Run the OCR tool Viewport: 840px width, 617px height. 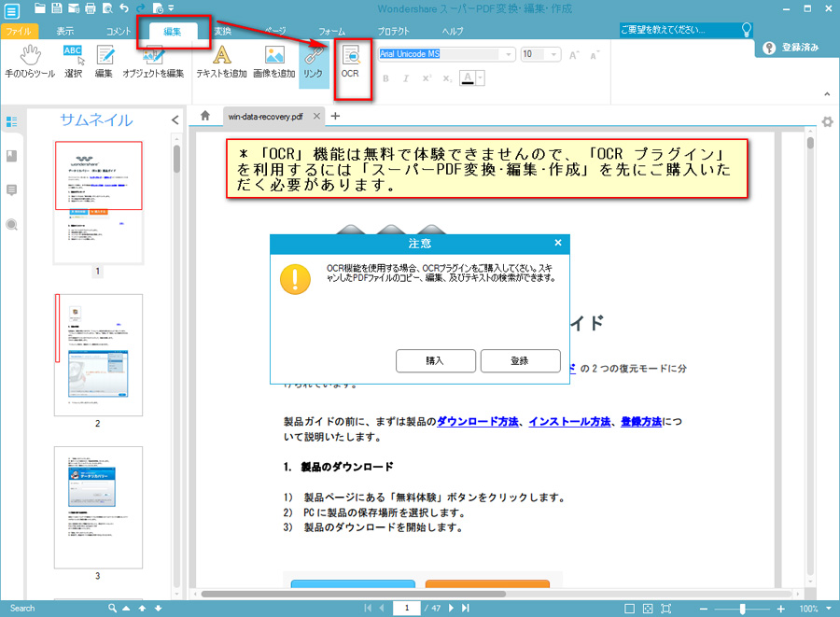click(350, 63)
